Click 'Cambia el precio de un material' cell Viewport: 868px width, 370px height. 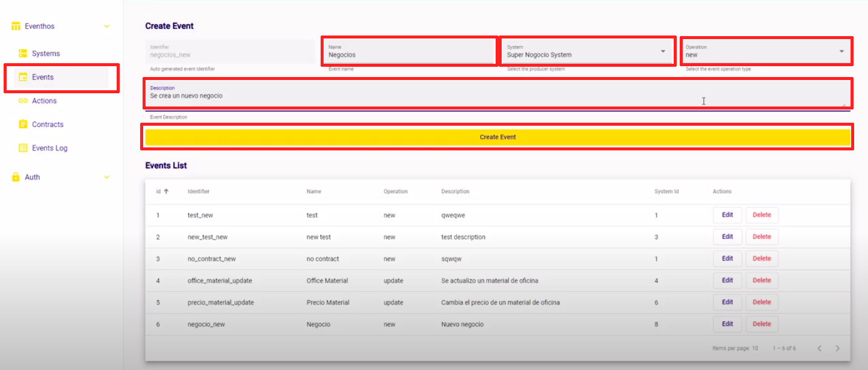point(500,302)
